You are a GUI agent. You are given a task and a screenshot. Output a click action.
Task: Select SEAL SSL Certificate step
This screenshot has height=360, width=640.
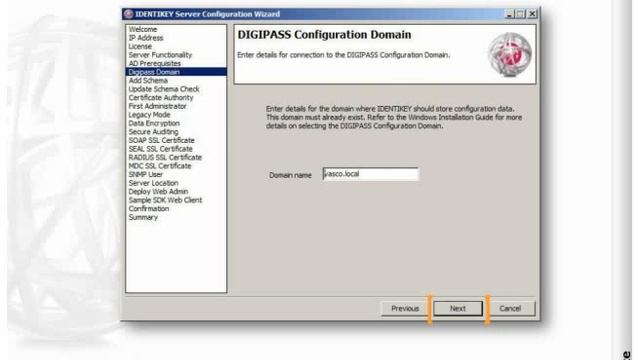coord(160,149)
